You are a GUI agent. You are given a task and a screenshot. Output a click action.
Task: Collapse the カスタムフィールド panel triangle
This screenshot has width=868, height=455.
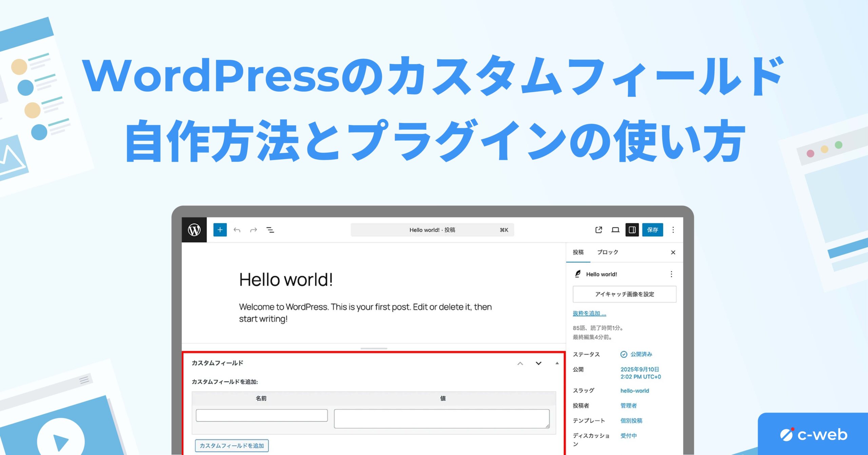coord(557,363)
